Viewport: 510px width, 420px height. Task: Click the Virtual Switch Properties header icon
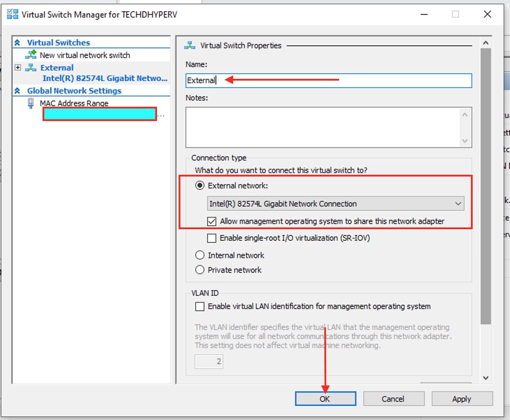pos(190,45)
